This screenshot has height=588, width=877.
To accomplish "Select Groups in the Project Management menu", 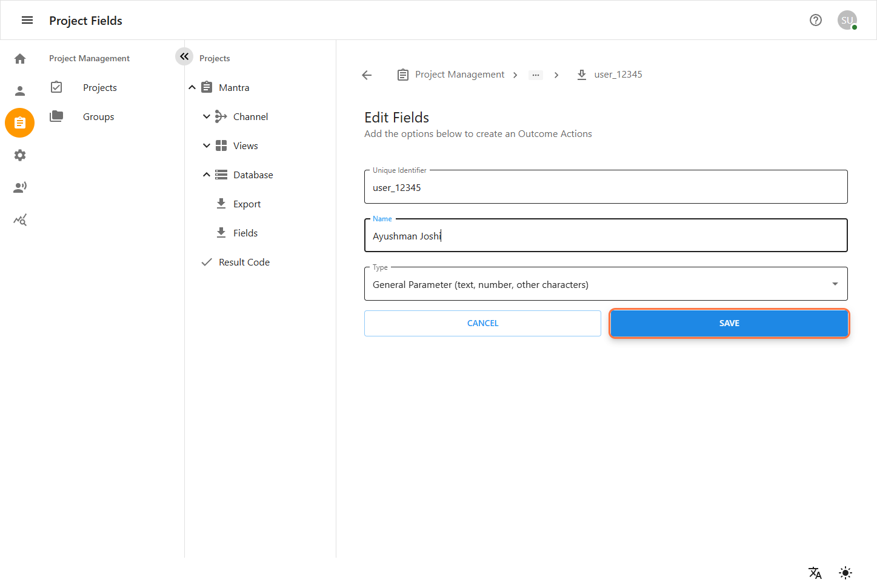I will click(x=98, y=116).
